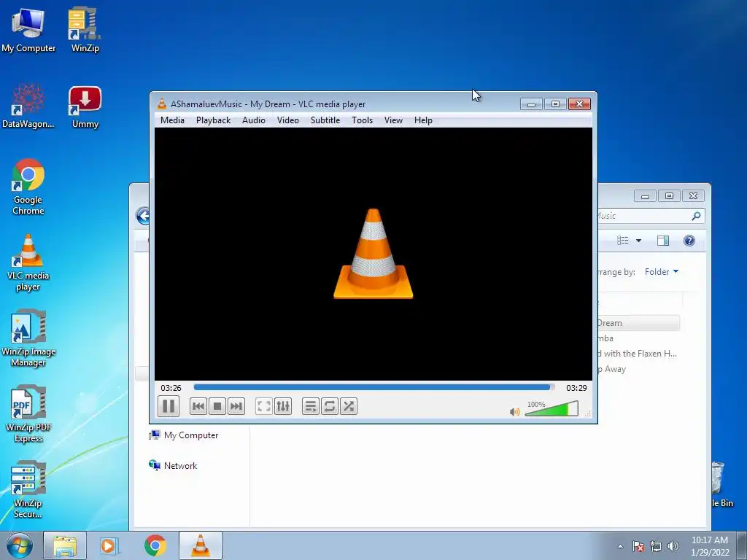This screenshot has height=560, width=747.
Task: Open system volume tray icon
Action: tap(673, 546)
